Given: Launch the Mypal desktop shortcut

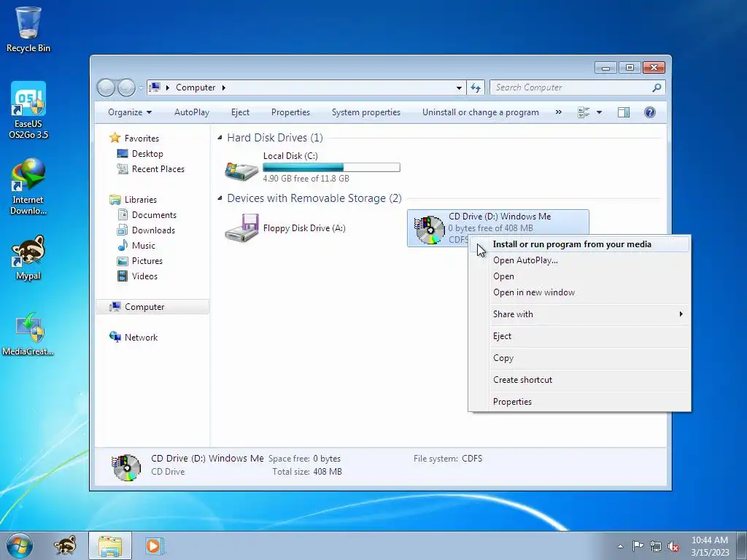Looking at the screenshot, I should click(x=28, y=257).
